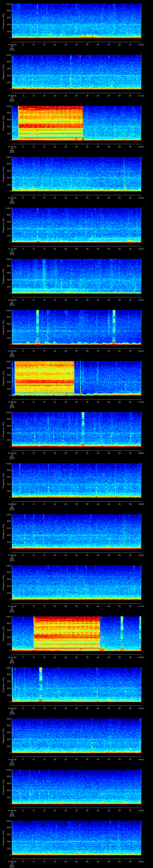Screen dimensions: 153x868
Task: Click the Frequency (Hz) axis label of the 14:29:00 panel
Action: [x=3, y=21]
